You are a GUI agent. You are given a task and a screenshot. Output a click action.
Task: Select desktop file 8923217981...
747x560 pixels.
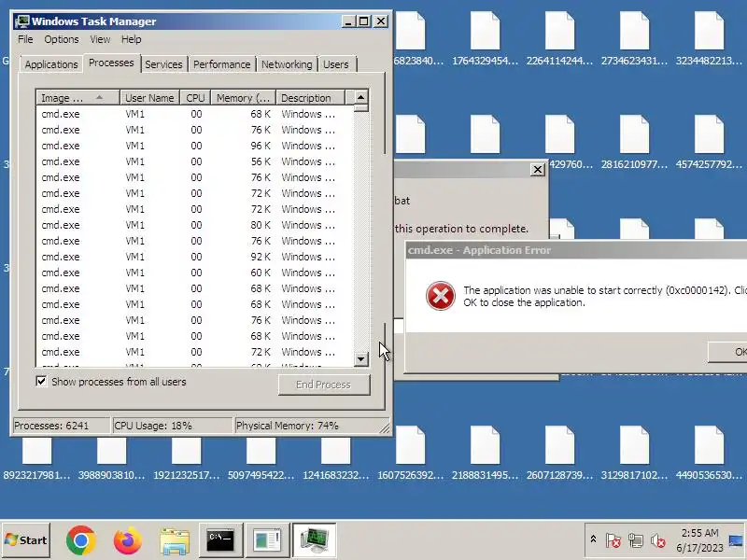click(x=36, y=459)
